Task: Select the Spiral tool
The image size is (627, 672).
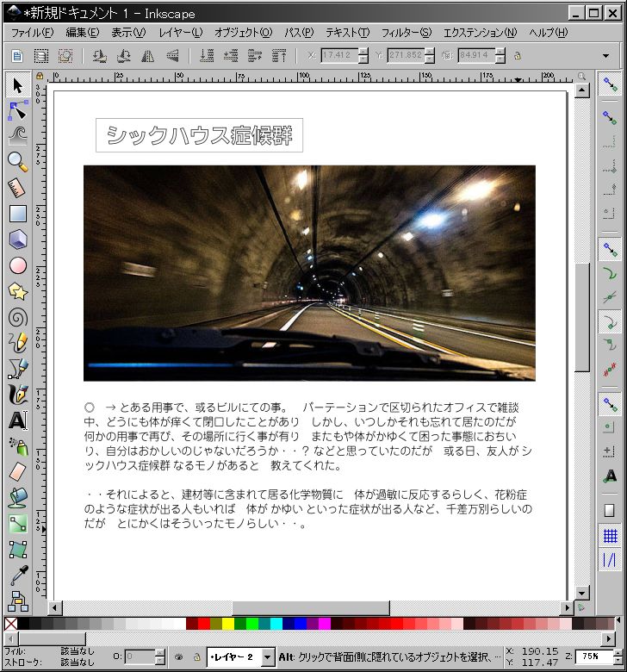Action: [17, 318]
